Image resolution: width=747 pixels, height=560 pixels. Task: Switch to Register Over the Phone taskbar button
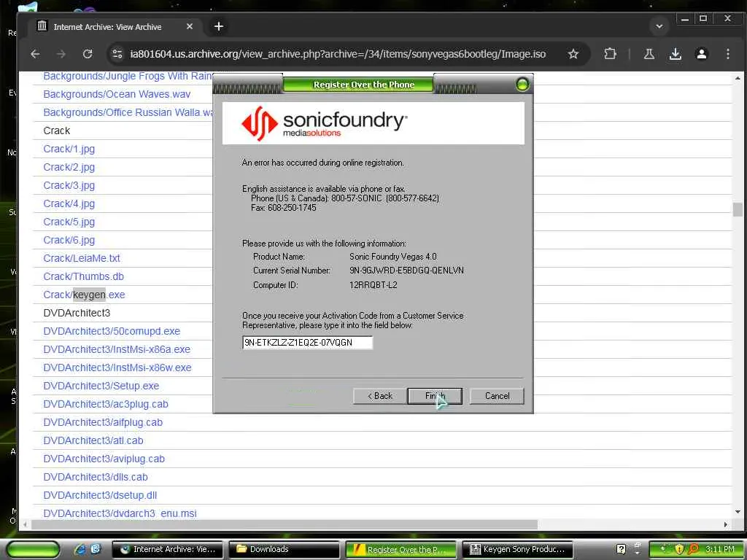coord(400,550)
